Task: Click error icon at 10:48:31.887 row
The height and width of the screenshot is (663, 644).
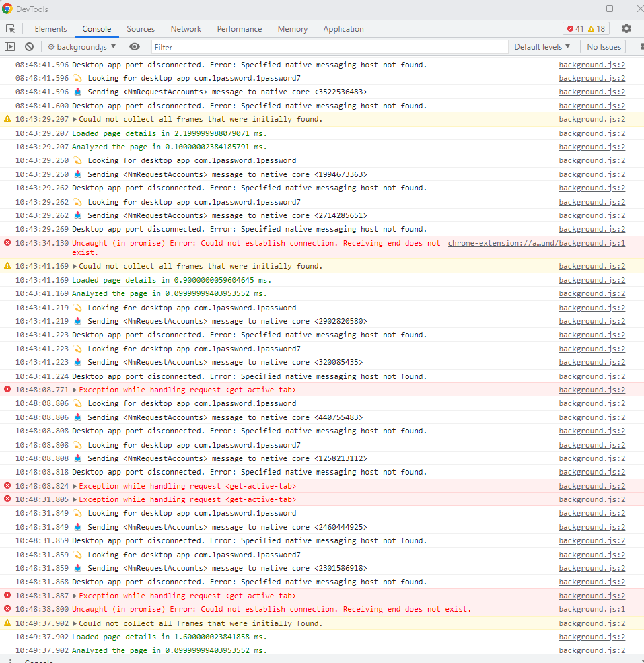Action: coord(7,595)
